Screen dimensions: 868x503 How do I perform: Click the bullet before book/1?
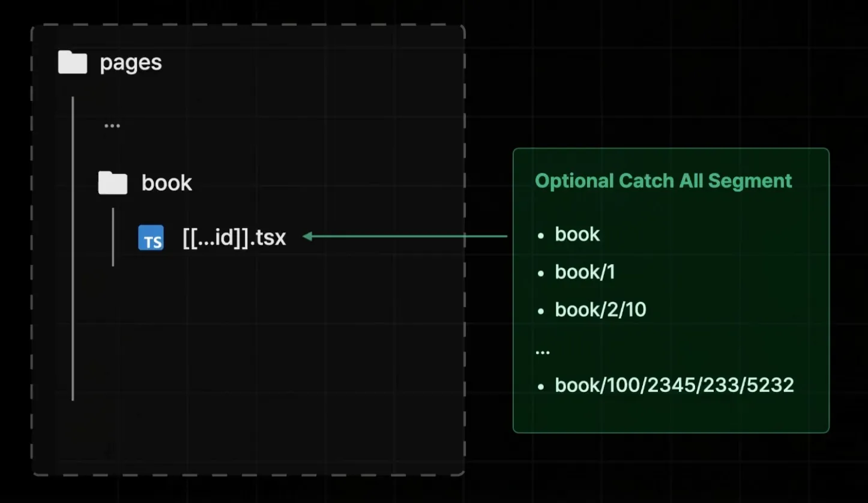[541, 273]
